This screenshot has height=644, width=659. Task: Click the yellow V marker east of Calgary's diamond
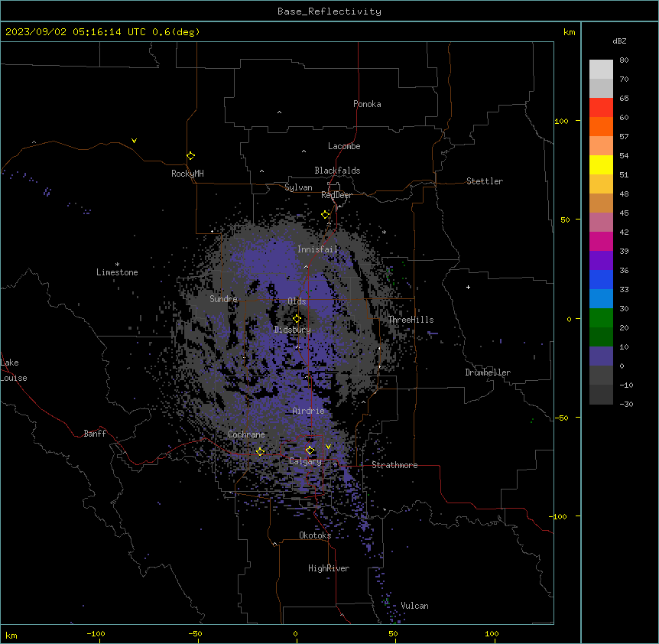(x=328, y=447)
